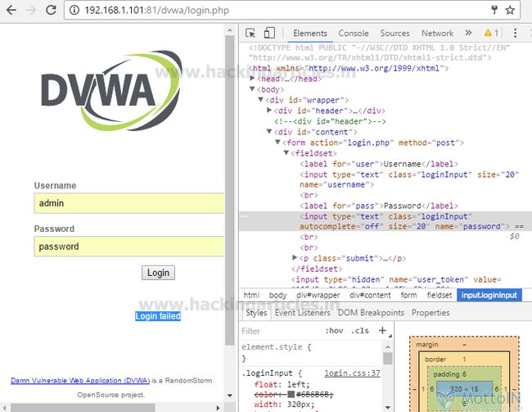Switch to the Console tab
The height and width of the screenshot is (412, 532).
pyautogui.click(x=354, y=34)
